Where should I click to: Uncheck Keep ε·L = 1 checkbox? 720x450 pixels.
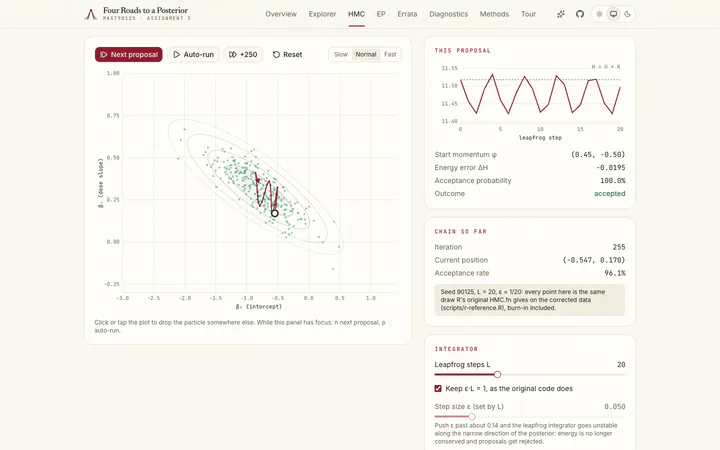point(438,388)
